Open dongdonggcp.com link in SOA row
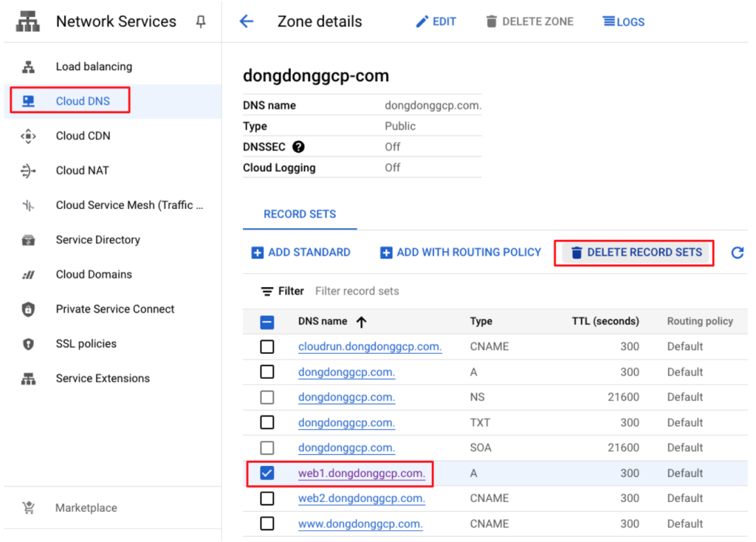Screen dimensions: 756x542 click(346, 448)
